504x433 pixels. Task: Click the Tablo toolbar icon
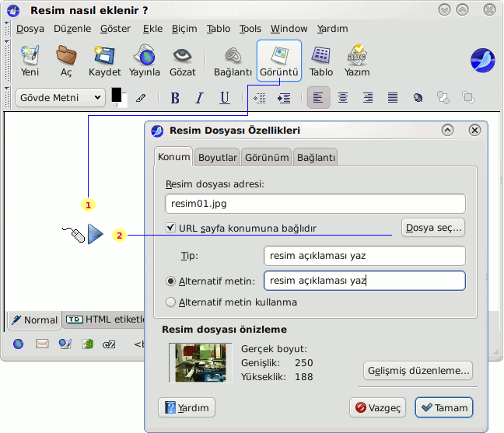pyautogui.click(x=321, y=61)
